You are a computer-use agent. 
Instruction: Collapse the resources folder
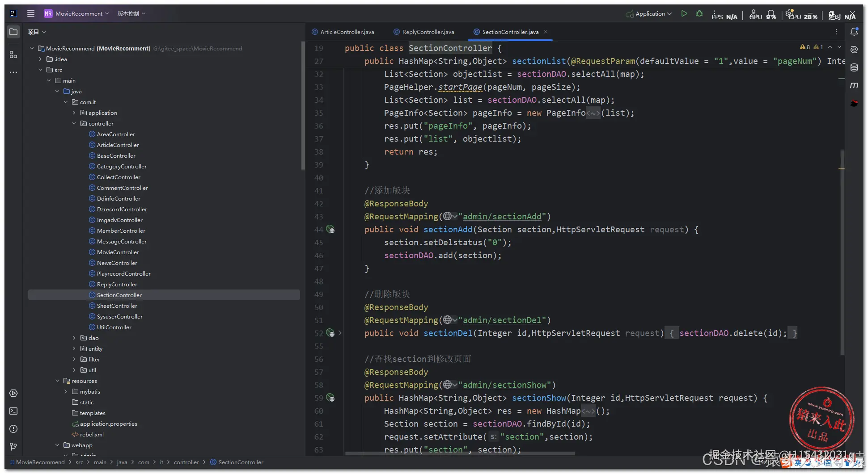(x=57, y=381)
